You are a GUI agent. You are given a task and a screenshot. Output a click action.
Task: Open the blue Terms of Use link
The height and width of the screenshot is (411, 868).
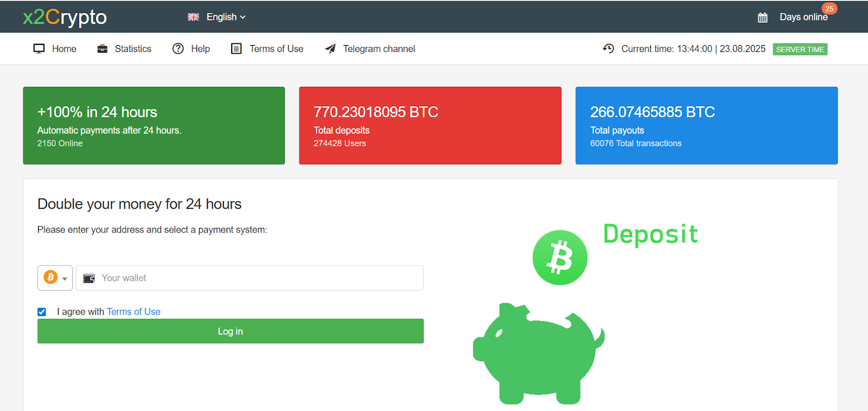coord(133,312)
